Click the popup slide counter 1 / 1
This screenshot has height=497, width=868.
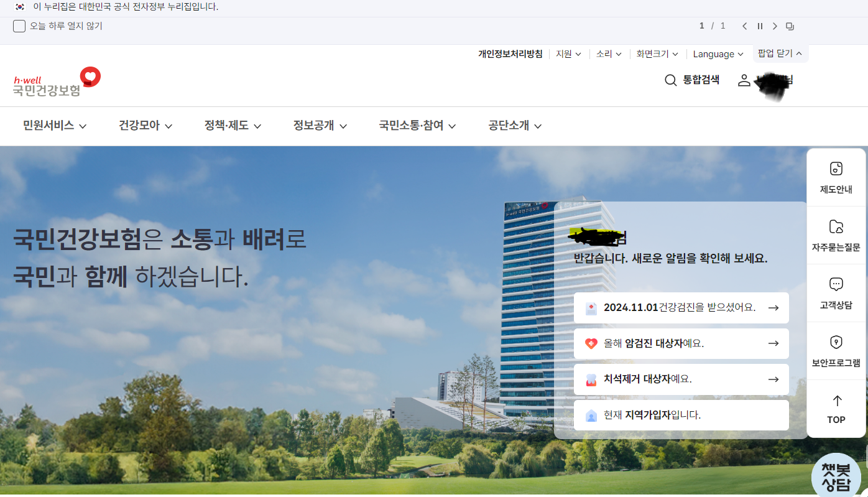click(x=713, y=26)
